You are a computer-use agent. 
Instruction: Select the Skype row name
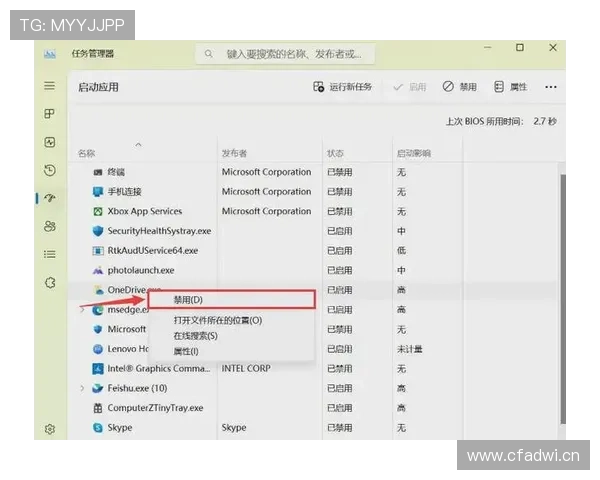(x=120, y=428)
